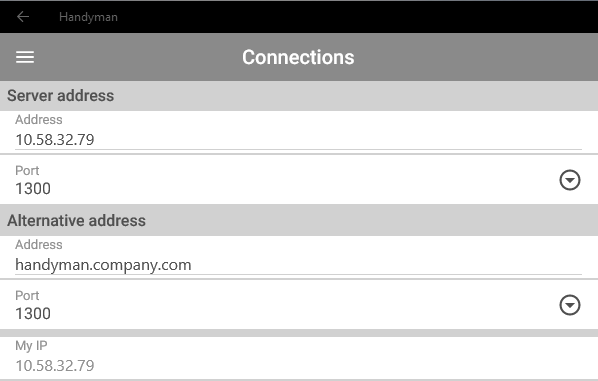Click the My IP label
598x381 pixels.
[x=31, y=346]
